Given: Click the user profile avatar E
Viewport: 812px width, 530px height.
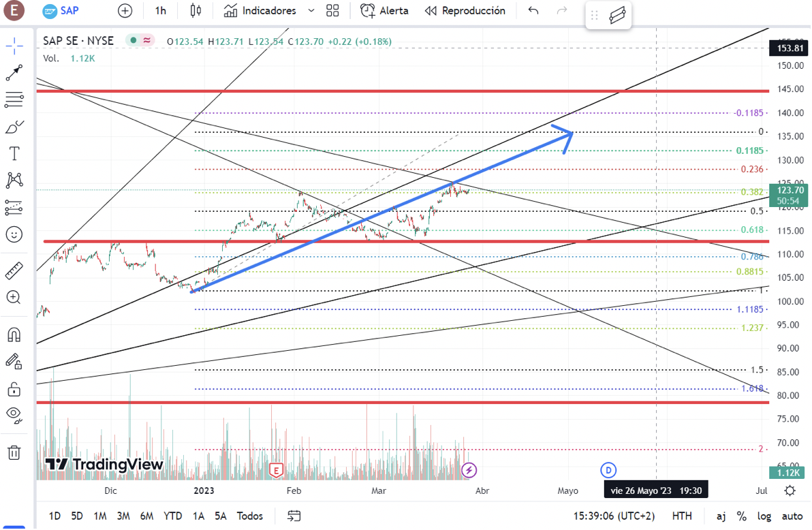Looking at the screenshot, I should click(14, 10).
